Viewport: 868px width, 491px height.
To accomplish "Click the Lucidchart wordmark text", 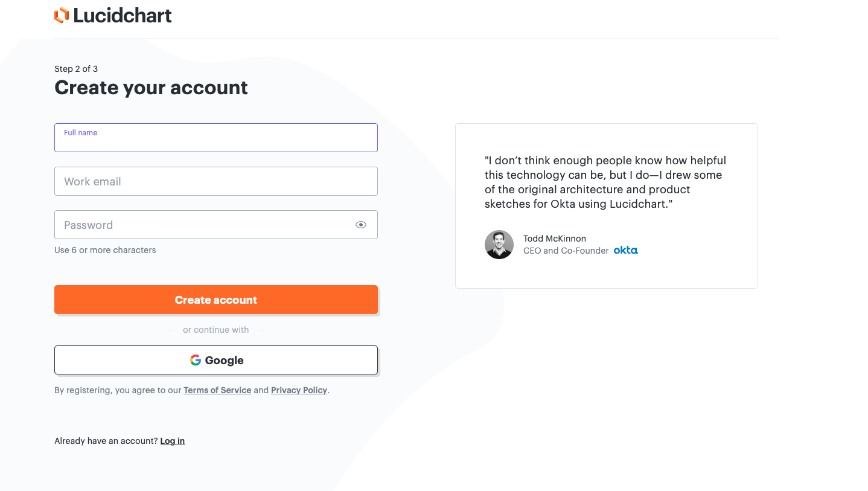I will click(123, 16).
